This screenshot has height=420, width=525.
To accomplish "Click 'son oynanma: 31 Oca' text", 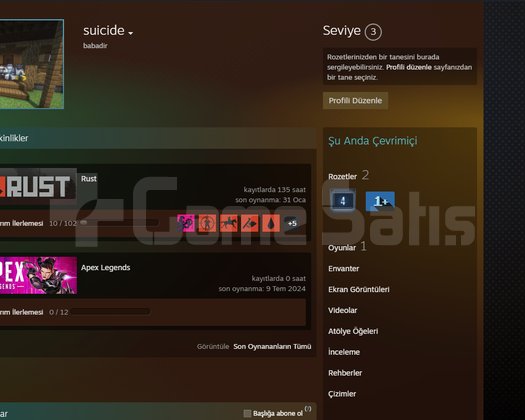I will 271,200.
